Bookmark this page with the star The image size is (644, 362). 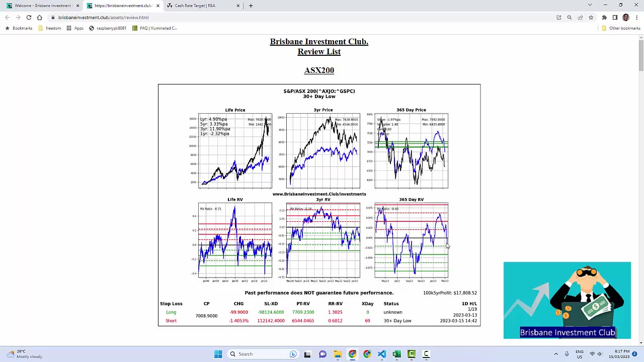click(x=591, y=18)
